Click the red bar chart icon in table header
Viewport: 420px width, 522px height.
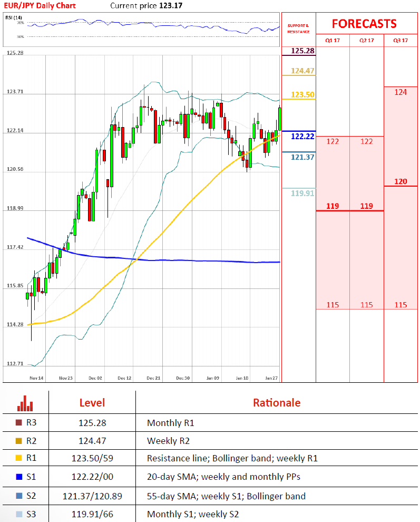25,403
